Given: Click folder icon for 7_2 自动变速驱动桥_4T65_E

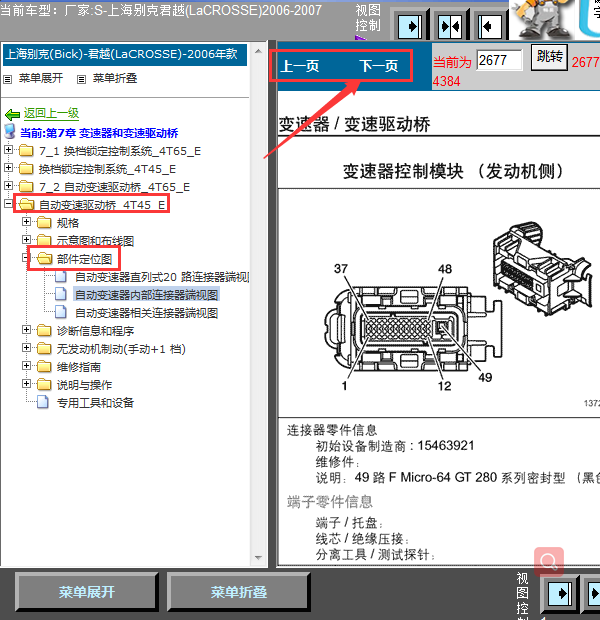Looking at the screenshot, I should (26, 186).
